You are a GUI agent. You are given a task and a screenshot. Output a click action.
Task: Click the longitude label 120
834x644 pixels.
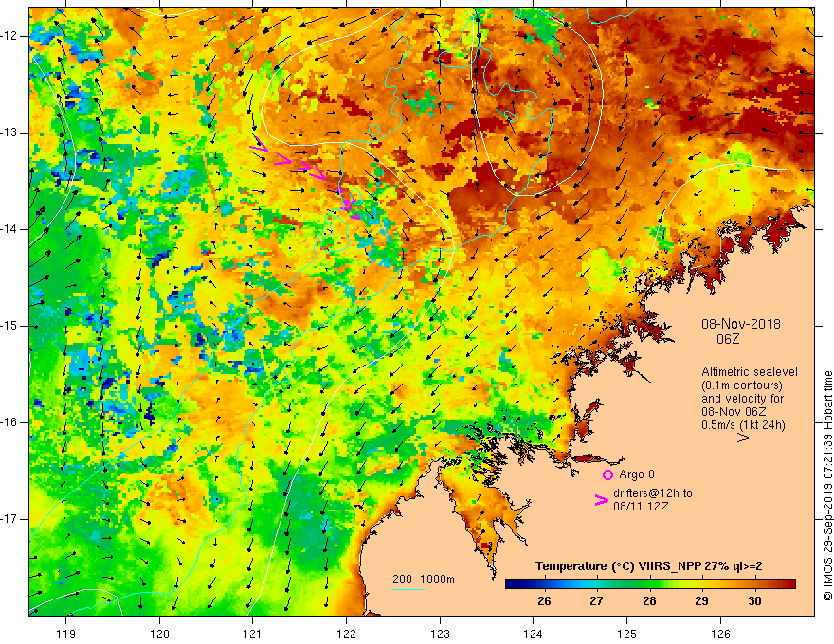[159, 634]
